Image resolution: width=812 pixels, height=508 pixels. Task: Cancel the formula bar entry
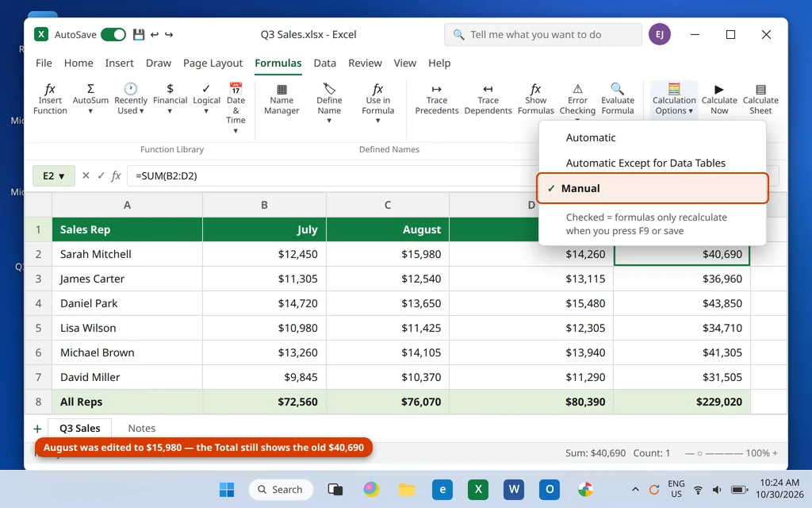tap(86, 175)
